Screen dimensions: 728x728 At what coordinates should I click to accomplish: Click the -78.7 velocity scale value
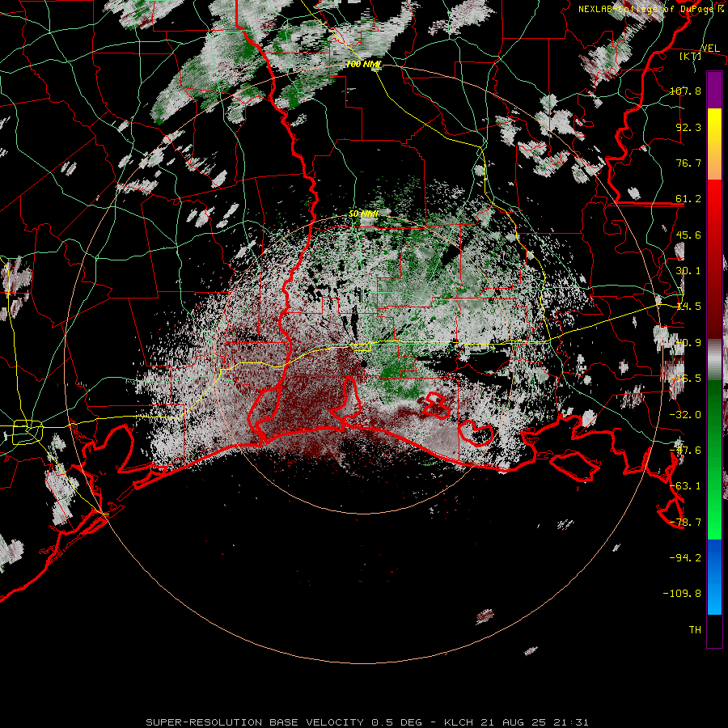pyautogui.click(x=685, y=523)
